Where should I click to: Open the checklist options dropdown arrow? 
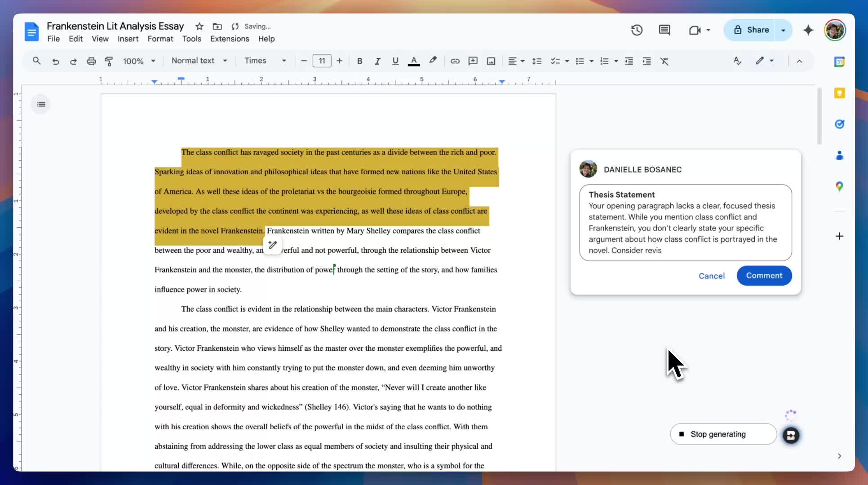567,61
